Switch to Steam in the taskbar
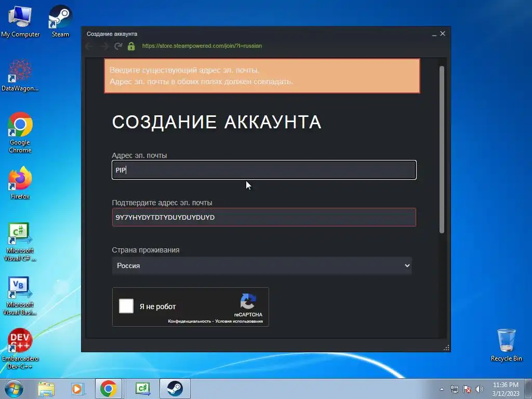 [175, 389]
